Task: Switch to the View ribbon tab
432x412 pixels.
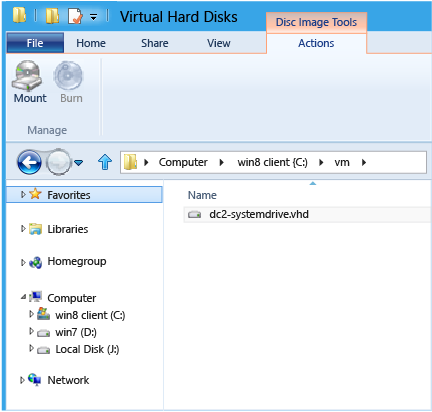Action: click(x=219, y=43)
